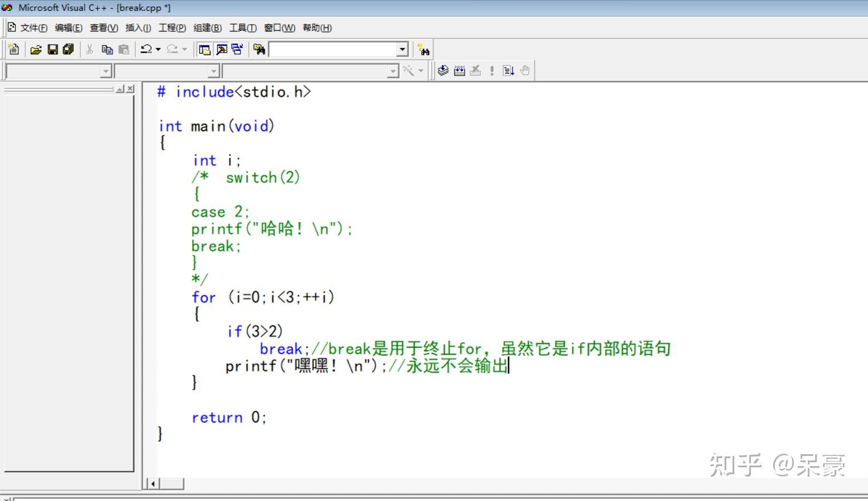The height and width of the screenshot is (501, 868).
Task: Expand the docked workspace panel
Action: [121, 89]
